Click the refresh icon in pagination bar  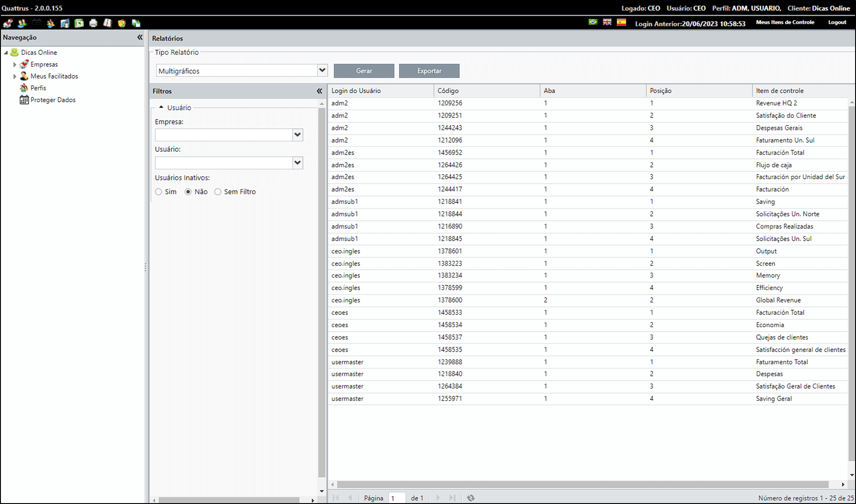tap(470, 498)
